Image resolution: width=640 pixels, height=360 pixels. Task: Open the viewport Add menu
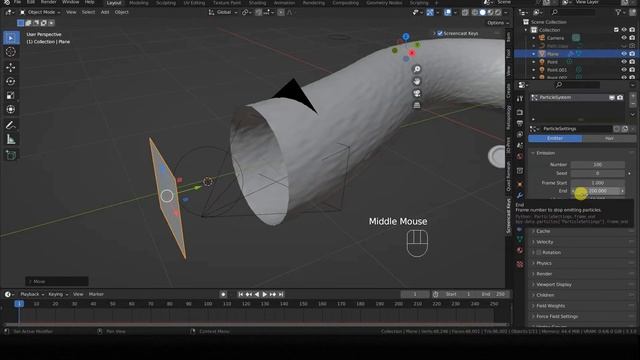point(105,12)
